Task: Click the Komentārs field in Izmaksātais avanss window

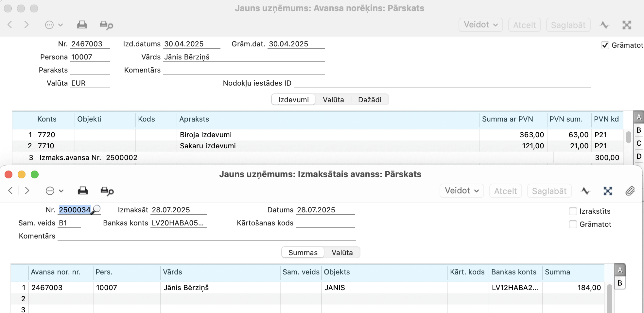Action: click(x=207, y=236)
